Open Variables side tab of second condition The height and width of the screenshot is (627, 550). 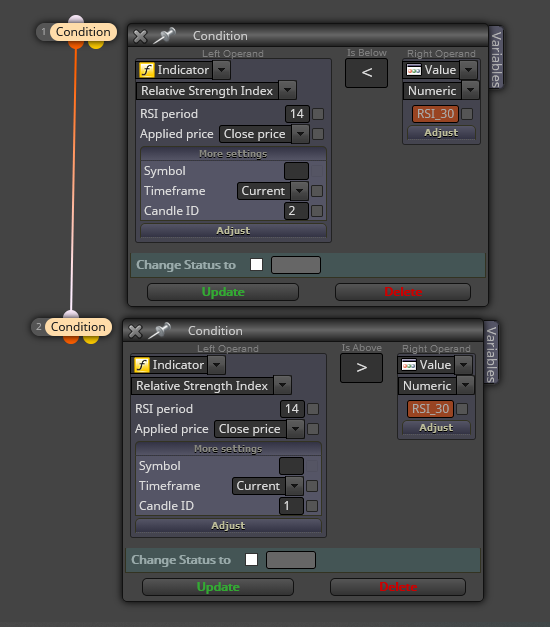(491, 354)
